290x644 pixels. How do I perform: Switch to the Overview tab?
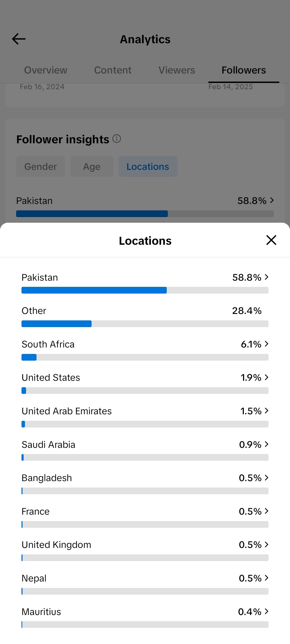point(46,70)
